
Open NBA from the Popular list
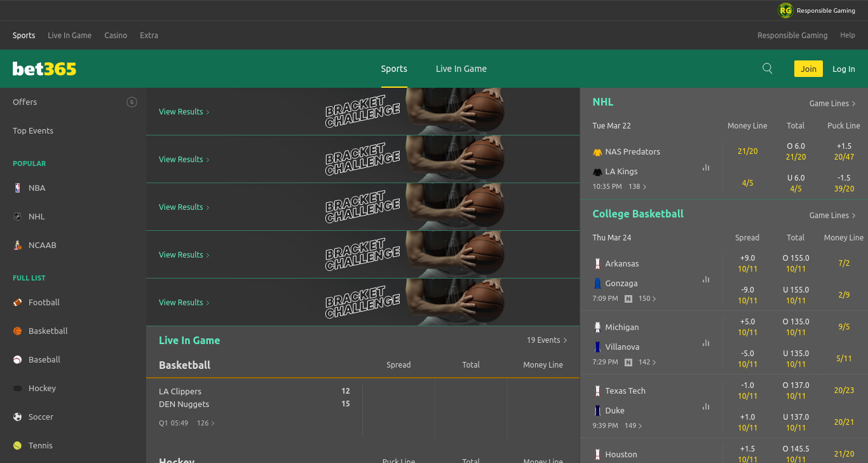coord(37,188)
